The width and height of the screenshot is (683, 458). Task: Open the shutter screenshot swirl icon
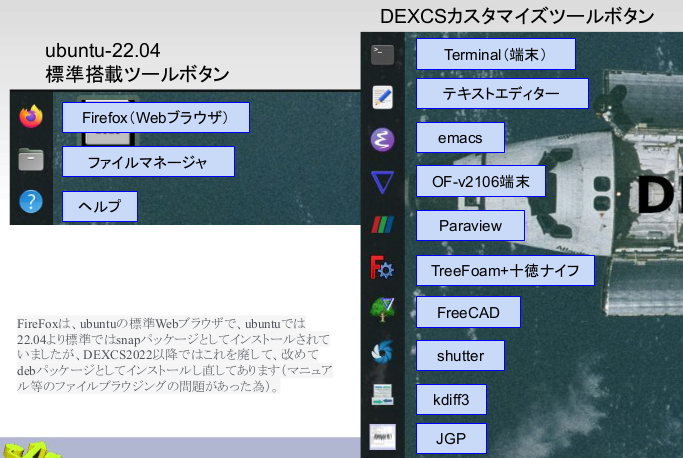click(x=382, y=353)
